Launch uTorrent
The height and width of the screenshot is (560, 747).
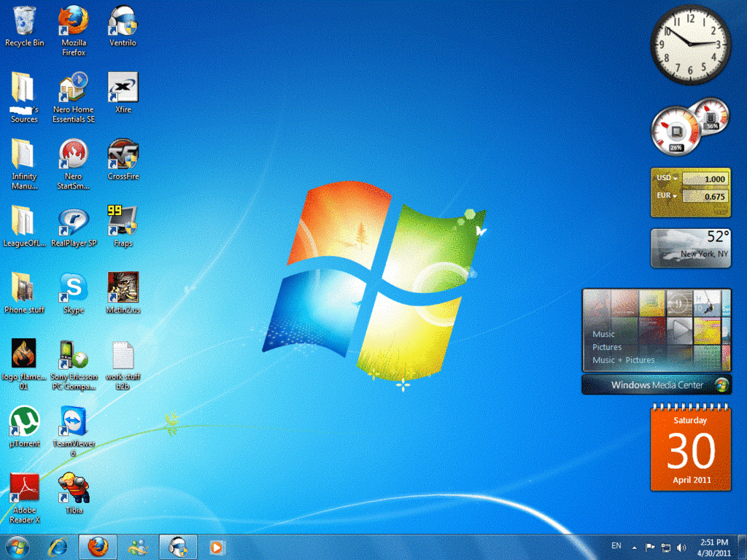click(24, 419)
